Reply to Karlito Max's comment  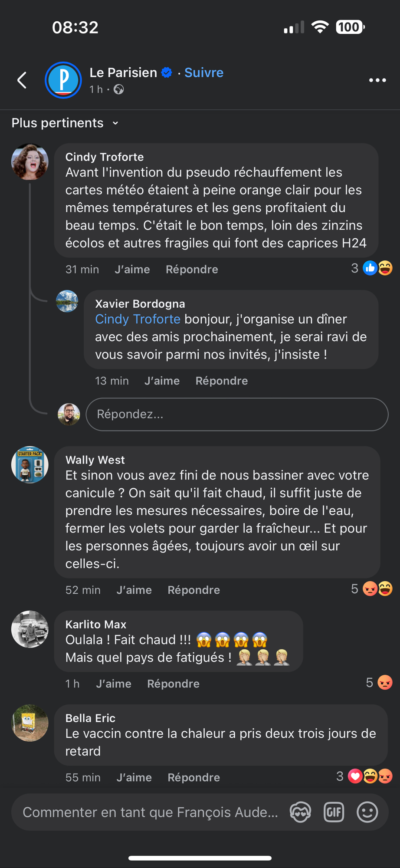pos(173,684)
